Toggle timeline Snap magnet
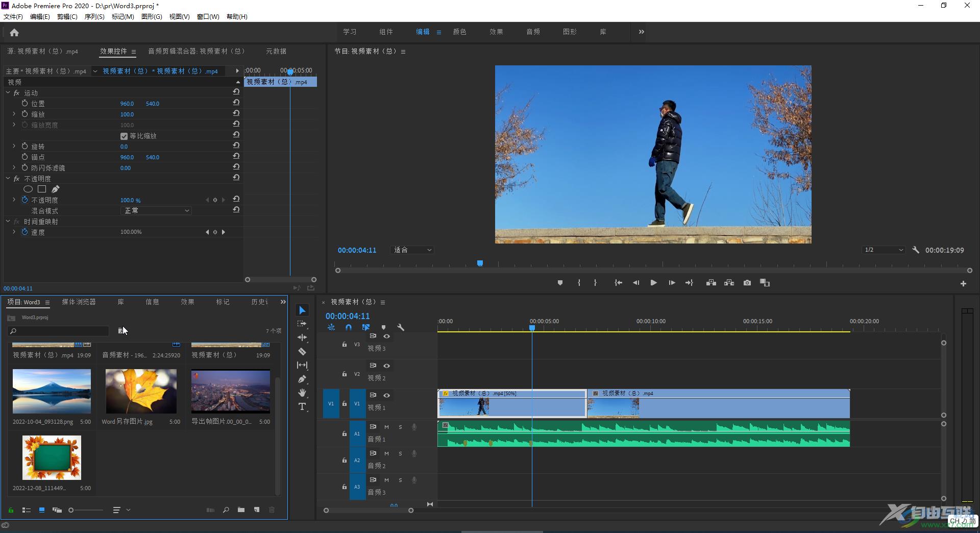This screenshot has height=533, width=980. pyautogui.click(x=349, y=327)
